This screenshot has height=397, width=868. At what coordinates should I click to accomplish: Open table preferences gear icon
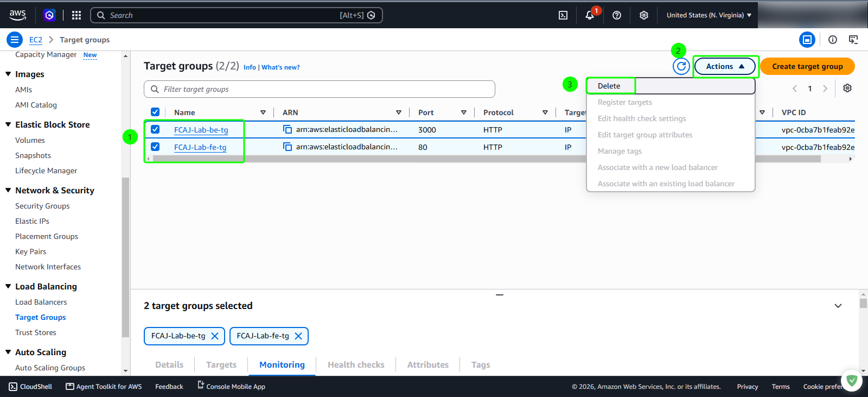coord(847,88)
